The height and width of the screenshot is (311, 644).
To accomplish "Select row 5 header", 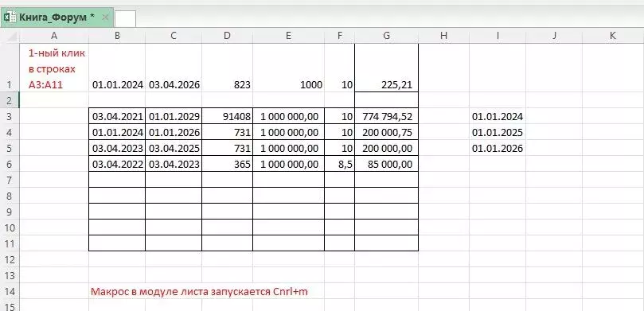I will click(10, 148).
